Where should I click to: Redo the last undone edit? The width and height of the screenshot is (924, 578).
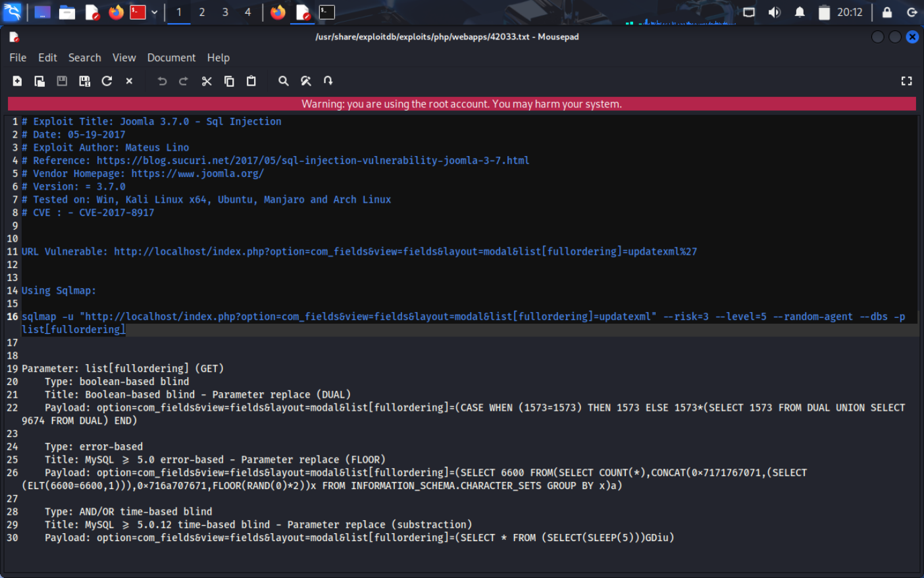point(184,81)
